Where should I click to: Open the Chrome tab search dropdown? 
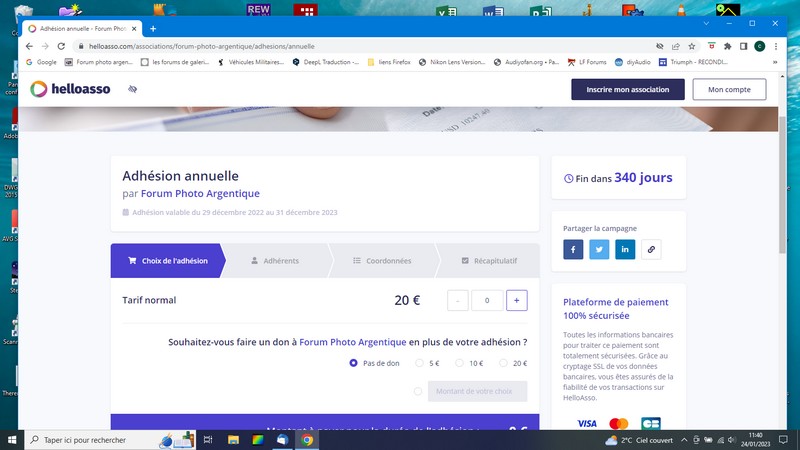(x=706, y=23)
